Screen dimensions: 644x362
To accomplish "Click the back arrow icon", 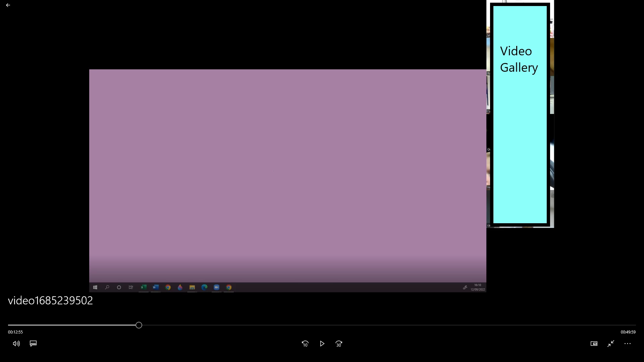I will 8,5.
